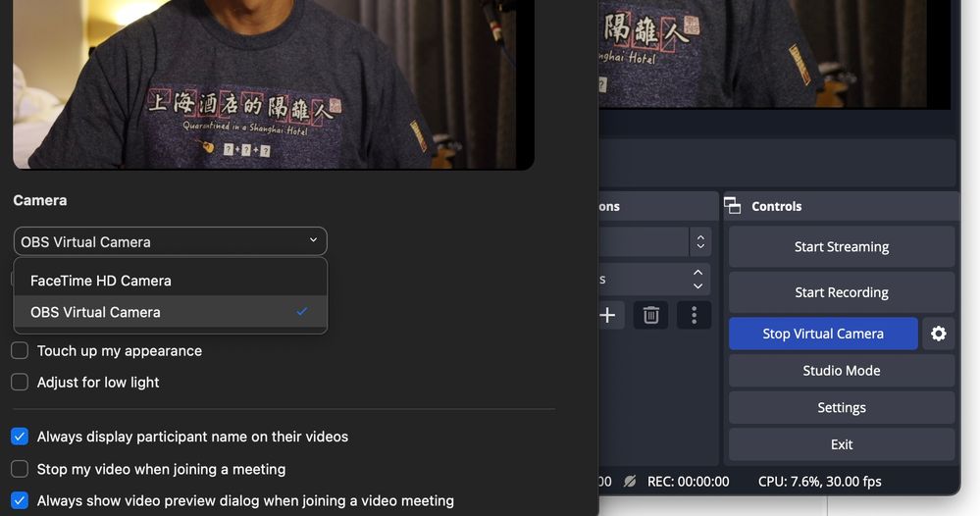Uncheck Always display participant name on videos

20,436
